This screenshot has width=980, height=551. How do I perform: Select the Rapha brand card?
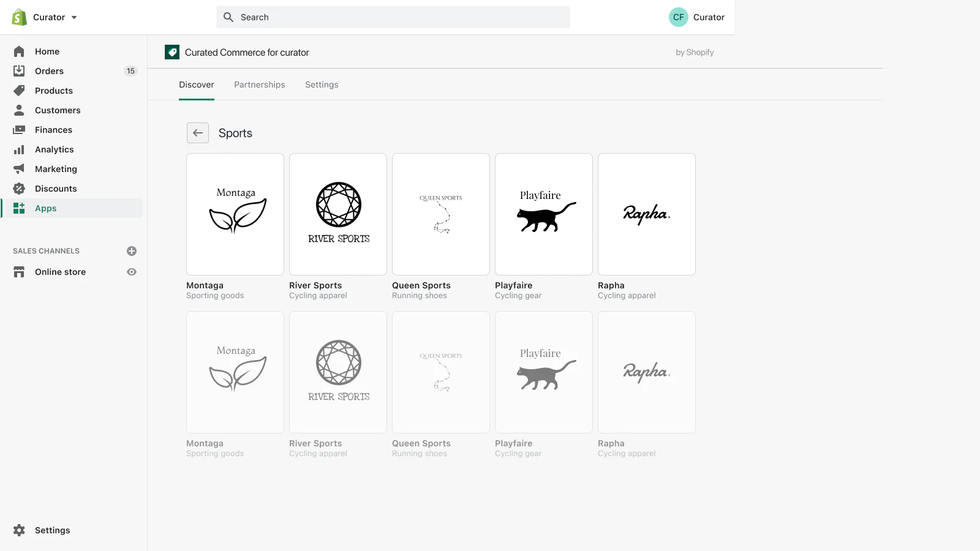coord(646,214)
